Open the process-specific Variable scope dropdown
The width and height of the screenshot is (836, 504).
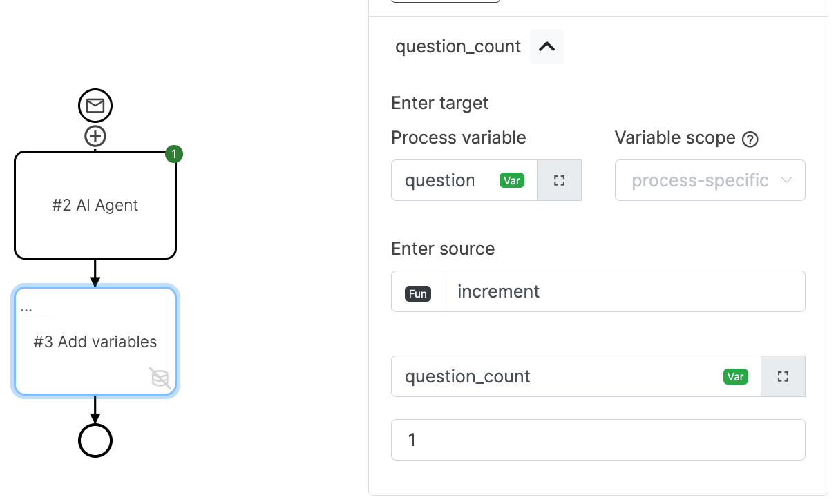point(710,180)
